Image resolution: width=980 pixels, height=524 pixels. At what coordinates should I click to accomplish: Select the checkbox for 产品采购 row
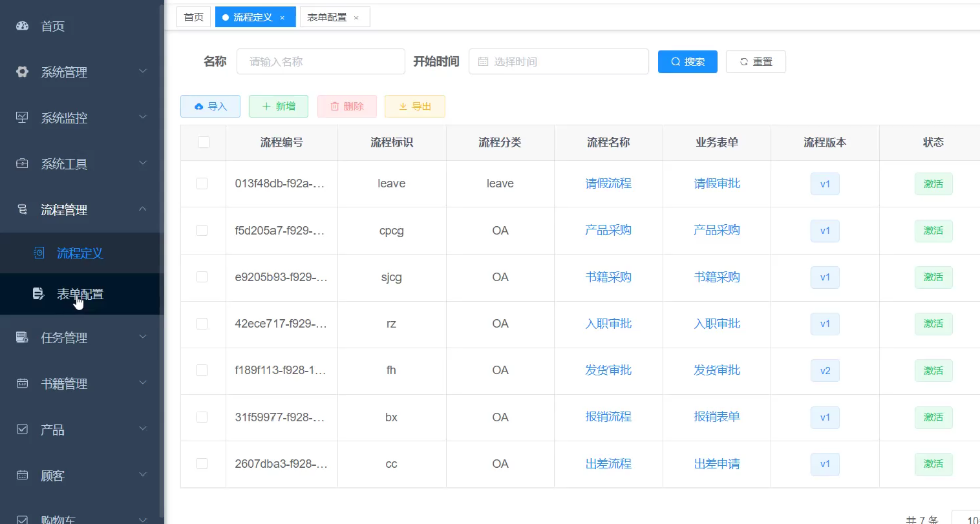[202, 230]
